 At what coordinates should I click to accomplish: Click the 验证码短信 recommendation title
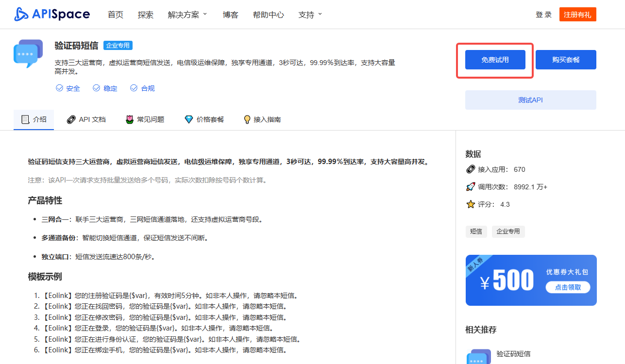click(x=513, y=354)
